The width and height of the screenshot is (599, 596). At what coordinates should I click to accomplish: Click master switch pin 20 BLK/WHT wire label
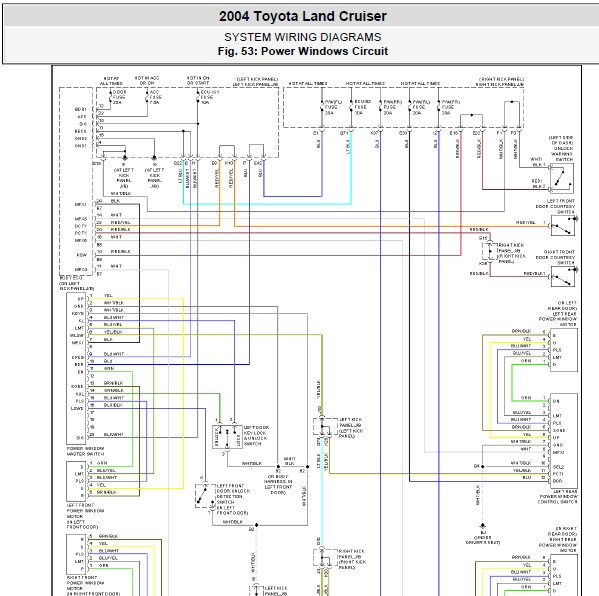(113, 435)
